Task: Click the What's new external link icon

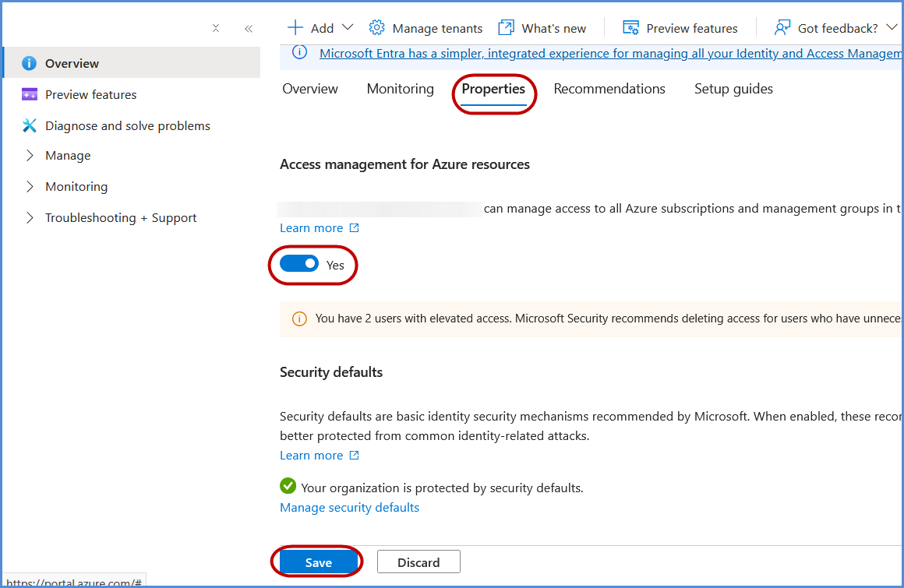Action: tap(507, 28)
